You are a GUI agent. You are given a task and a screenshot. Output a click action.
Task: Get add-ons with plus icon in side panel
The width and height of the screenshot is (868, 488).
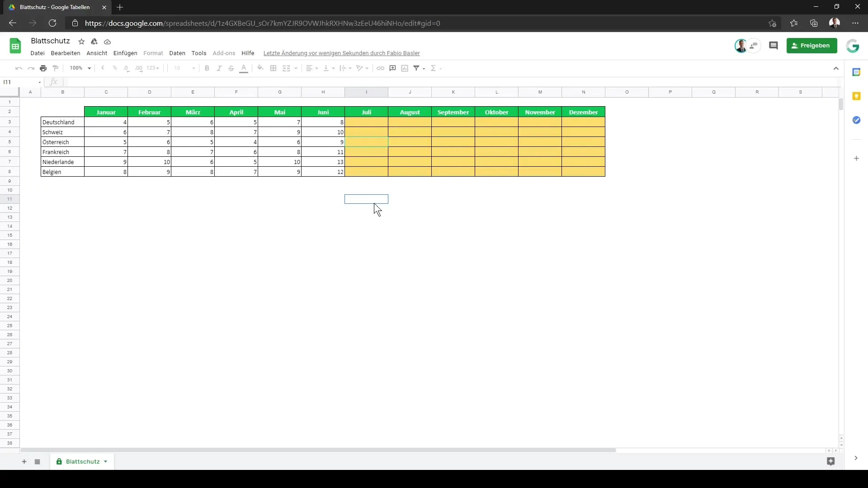(856, 159)
